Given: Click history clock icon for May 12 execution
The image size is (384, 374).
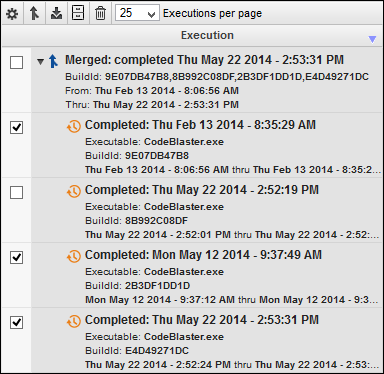Looking at the screenshot, I should pos(74,256).
